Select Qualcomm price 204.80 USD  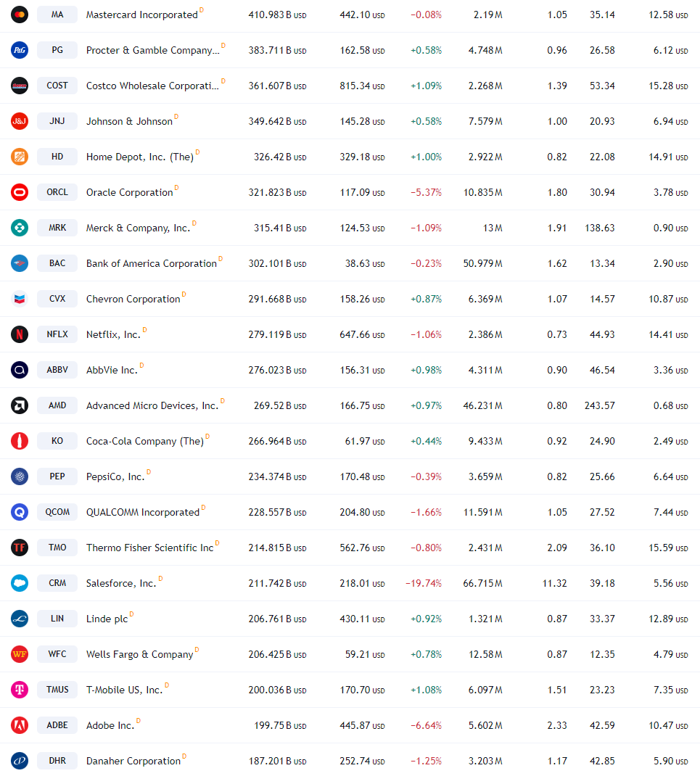click(x=362, y=512)
